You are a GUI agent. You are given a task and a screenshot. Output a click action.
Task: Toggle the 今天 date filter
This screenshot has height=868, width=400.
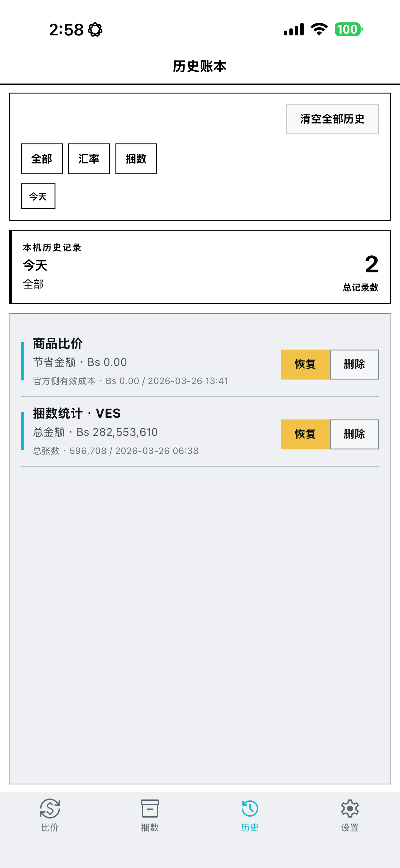[38, 196]
